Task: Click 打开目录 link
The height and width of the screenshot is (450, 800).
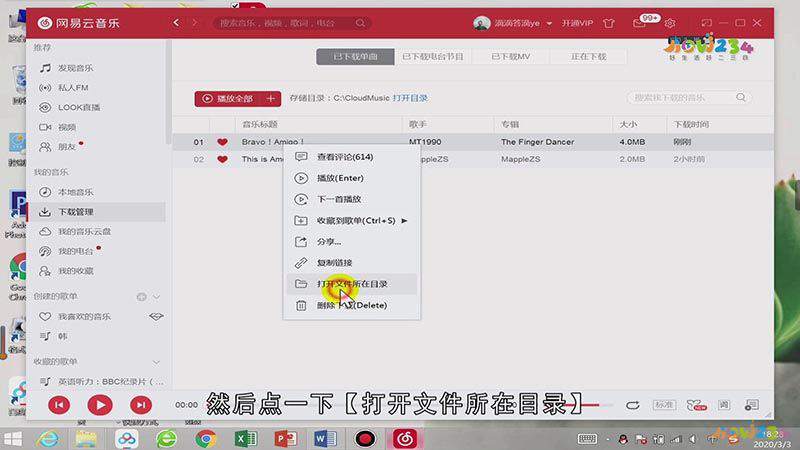Action: tap(410, 98)
